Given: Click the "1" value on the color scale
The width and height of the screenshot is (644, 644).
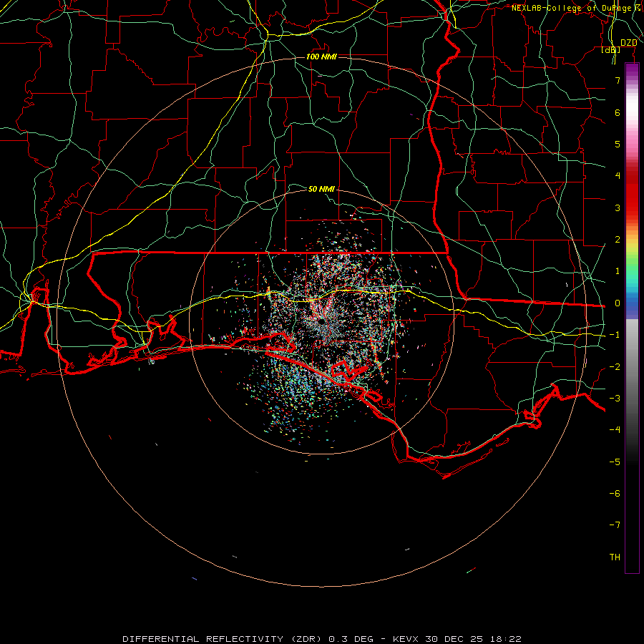Looking at the screenshot, I should (618, 271).
